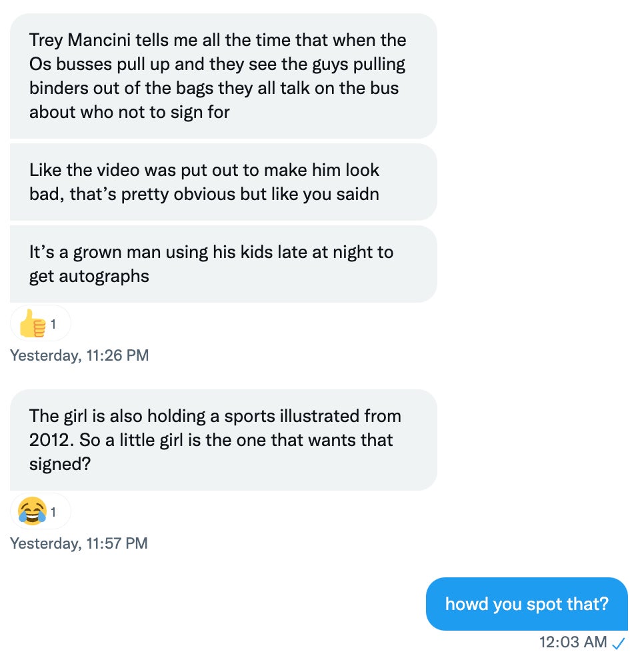The width and height of the screenshot is (644, 668).
Task: Select the message starting 'Trey Mancini tells me'
Action: (x=223, y=75)
